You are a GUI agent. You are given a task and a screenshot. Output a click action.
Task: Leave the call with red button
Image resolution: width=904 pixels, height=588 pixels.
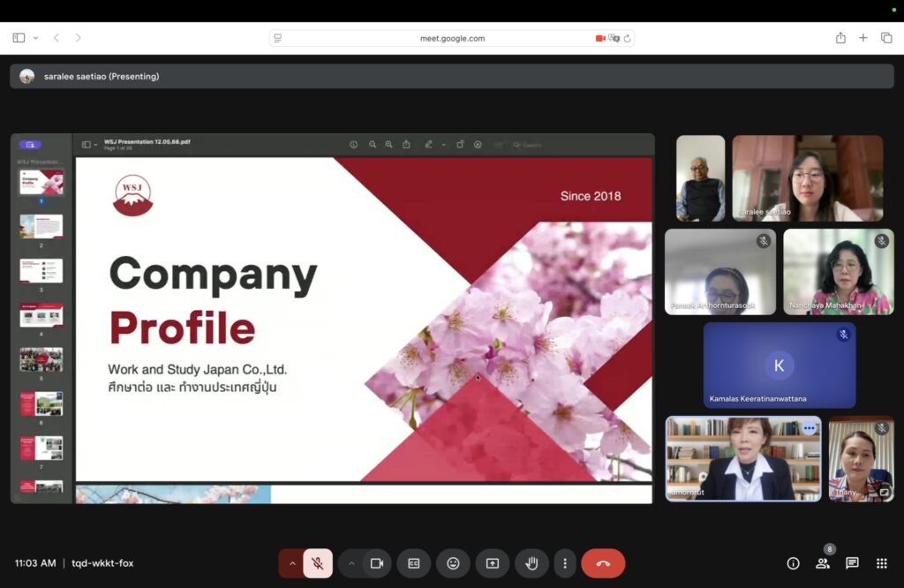pos(603,563)
